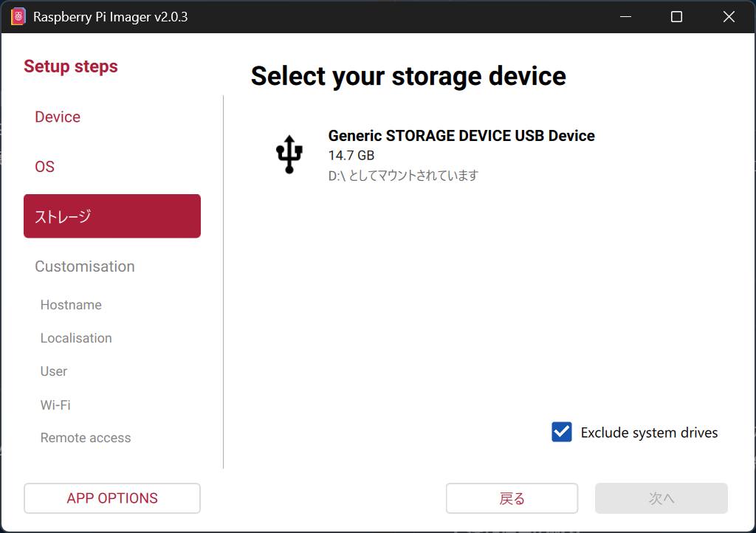The height and width of the screenshot is (533, 756).
Task: Click the Raspberry Pi Imager title bar icon
Action: (18, 16)
